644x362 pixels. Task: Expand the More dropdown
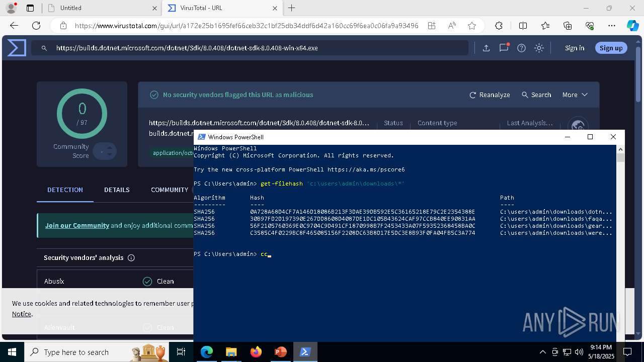[x=575, y=95]
